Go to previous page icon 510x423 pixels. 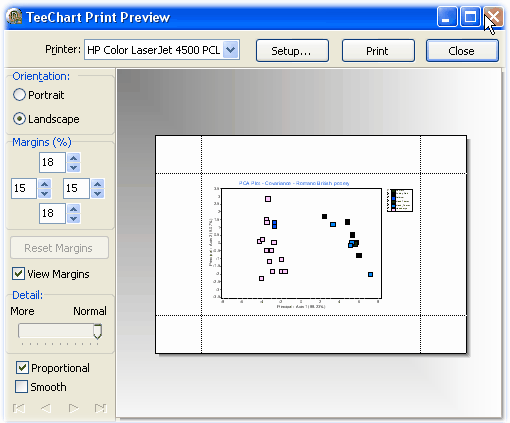click(46, 408)
